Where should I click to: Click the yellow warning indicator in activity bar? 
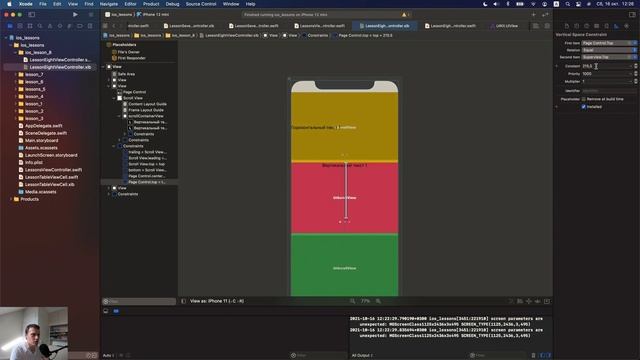point(404,14)
